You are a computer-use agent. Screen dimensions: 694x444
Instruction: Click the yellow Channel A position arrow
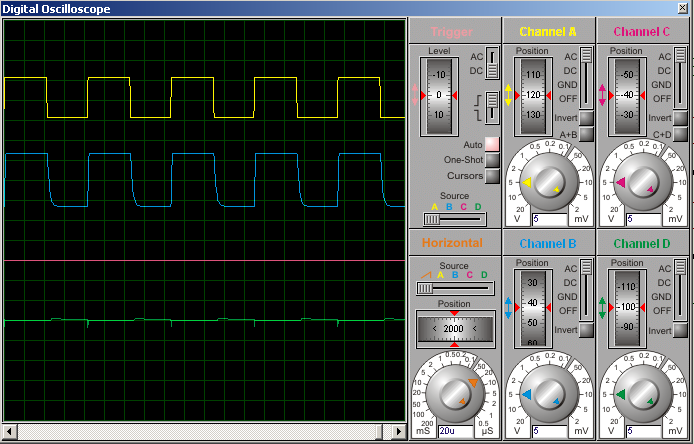508,95
